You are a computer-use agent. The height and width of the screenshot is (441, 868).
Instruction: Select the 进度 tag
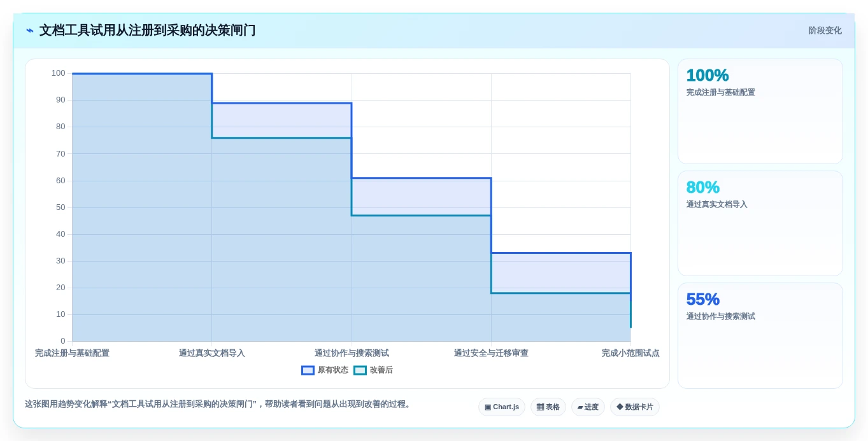(x=588, y=407)
